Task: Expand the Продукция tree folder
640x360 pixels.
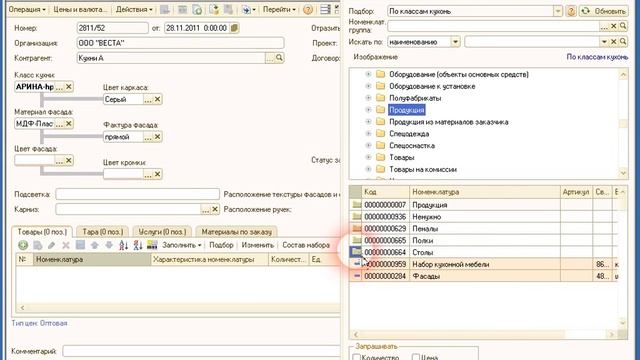Action: click(368, 110)
